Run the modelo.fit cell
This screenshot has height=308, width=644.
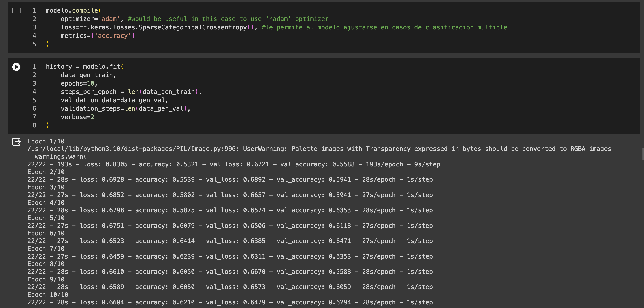(x=16, y=67)
